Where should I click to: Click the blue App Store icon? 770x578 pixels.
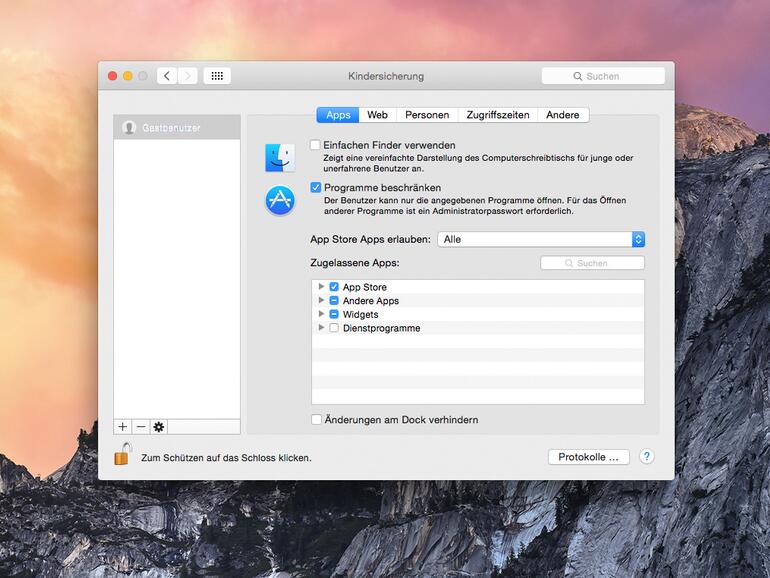pyautogui.click(x=280, y=200)
